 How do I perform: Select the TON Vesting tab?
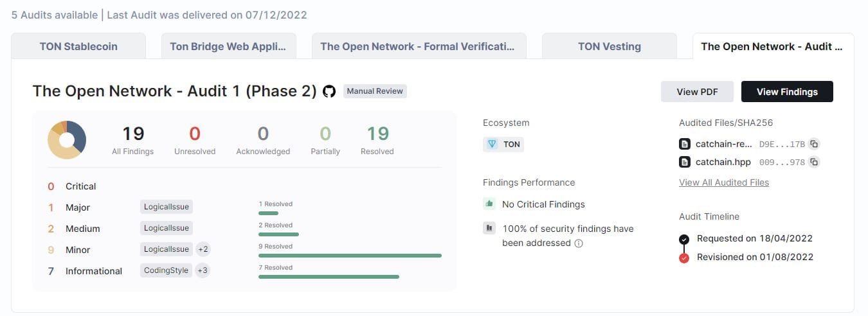609,46
